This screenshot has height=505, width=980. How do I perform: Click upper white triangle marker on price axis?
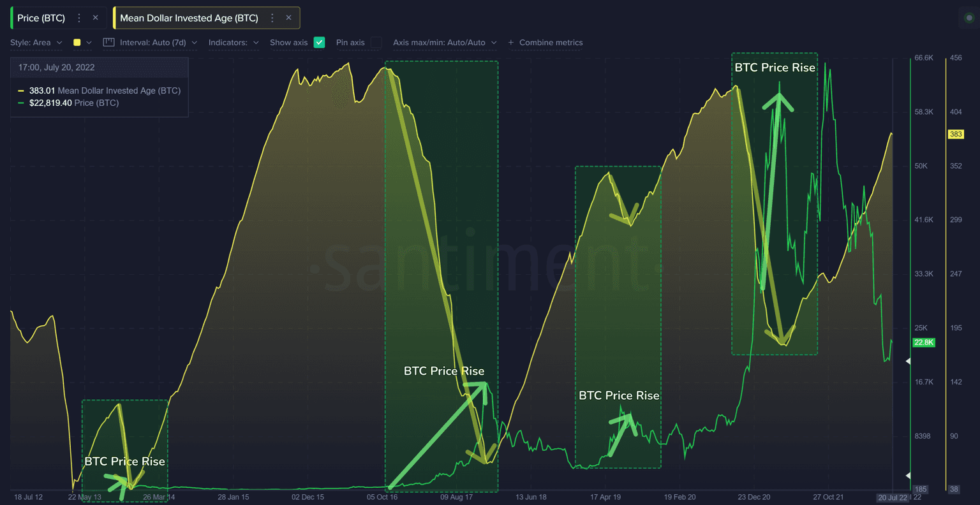click(x=908, y=362)
